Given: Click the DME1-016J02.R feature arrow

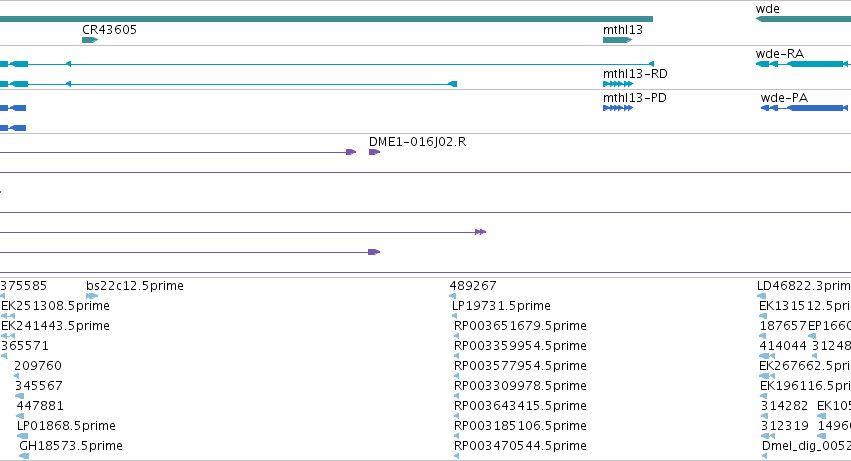Looking at the screenshot, I should (x=374, y=152).
